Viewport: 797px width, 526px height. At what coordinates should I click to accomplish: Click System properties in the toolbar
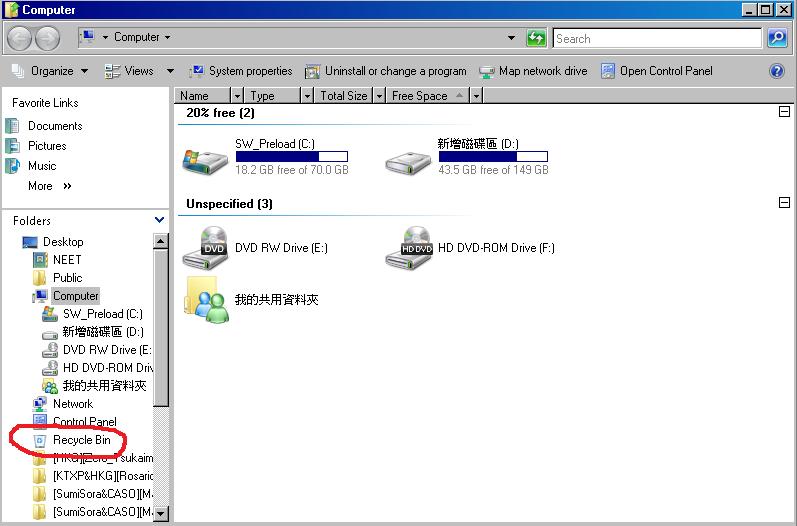pos(251,71)
